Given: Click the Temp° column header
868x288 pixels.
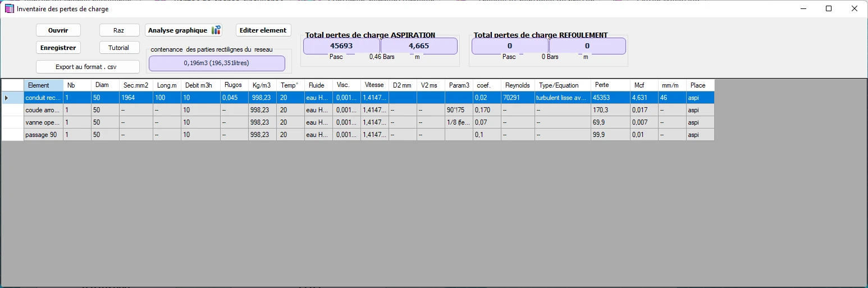Looking at the screenshot, I should (290, 85).
